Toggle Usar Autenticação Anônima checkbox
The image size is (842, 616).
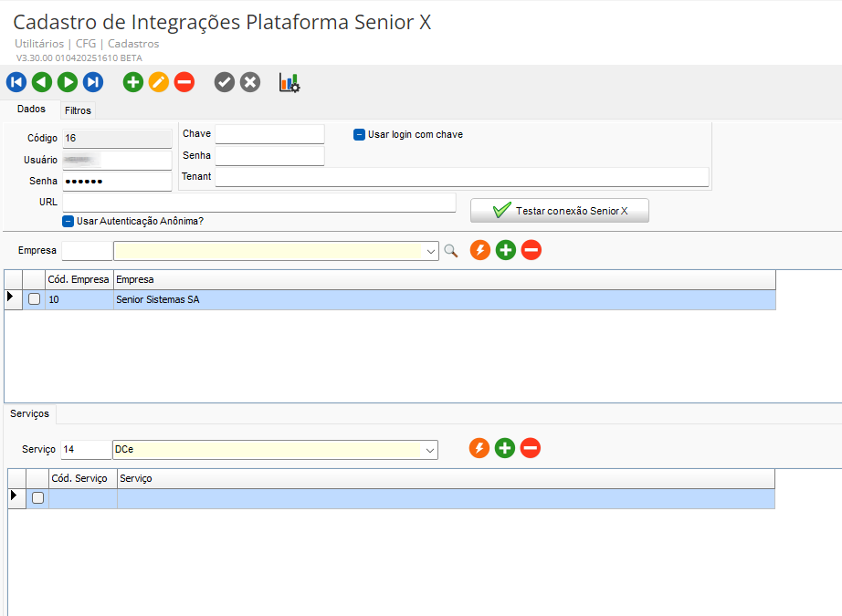click(x=68, y=221)
